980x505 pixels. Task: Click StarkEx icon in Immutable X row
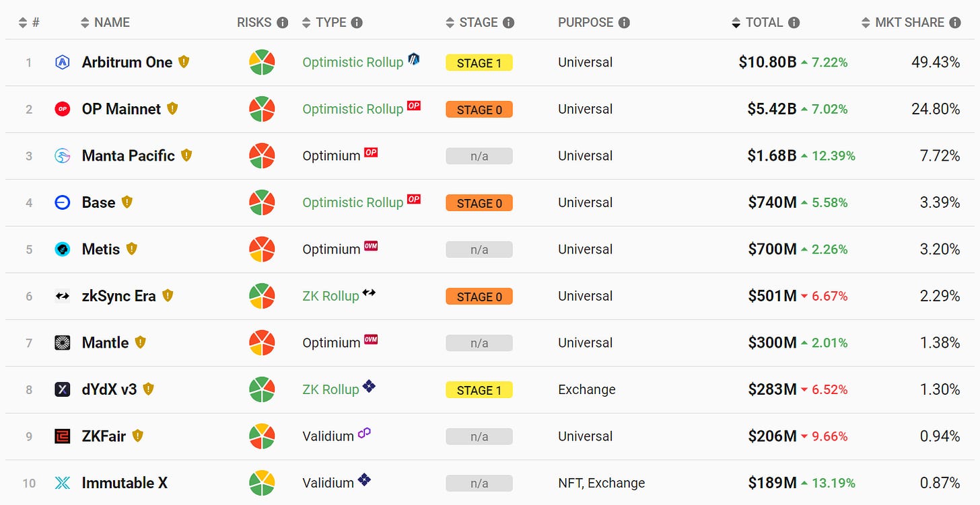pos(364,479)
